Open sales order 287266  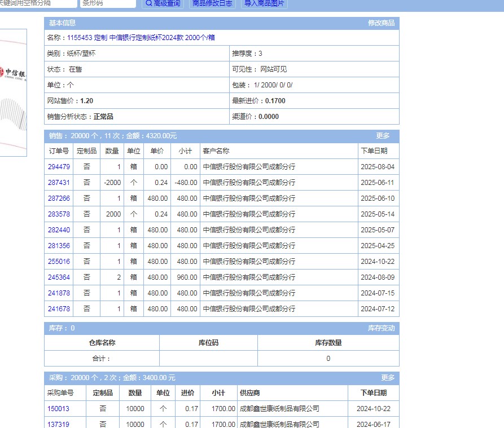(x=59, y=198)
